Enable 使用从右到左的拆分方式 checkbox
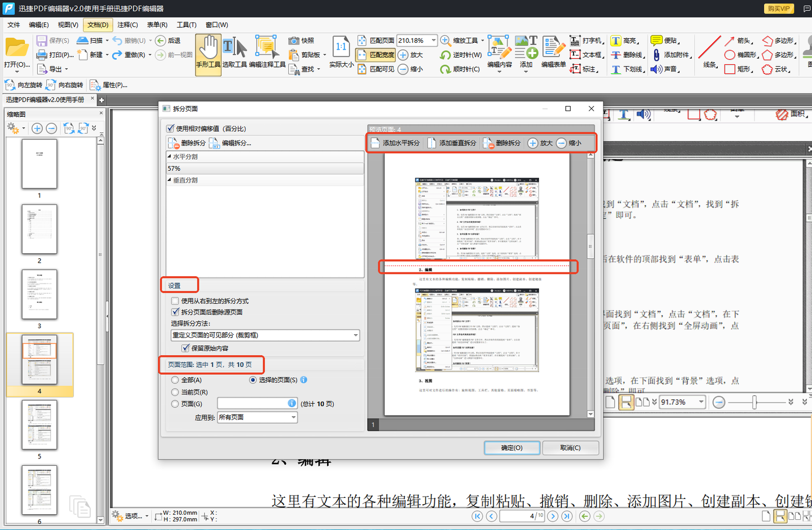The width and height of the screenshot is (812, 530). (175, 301)
